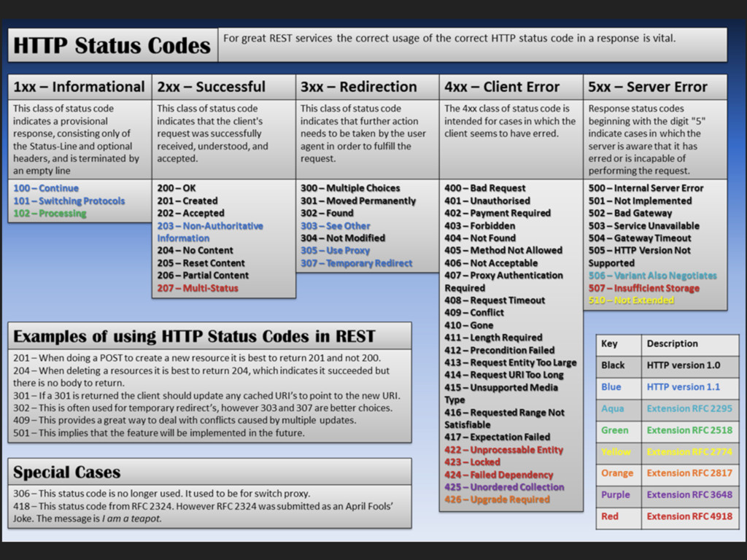This screenshot has height=560, width=747.
Task: Select red '207 – Multi-Status' entry
Action: 198,288
